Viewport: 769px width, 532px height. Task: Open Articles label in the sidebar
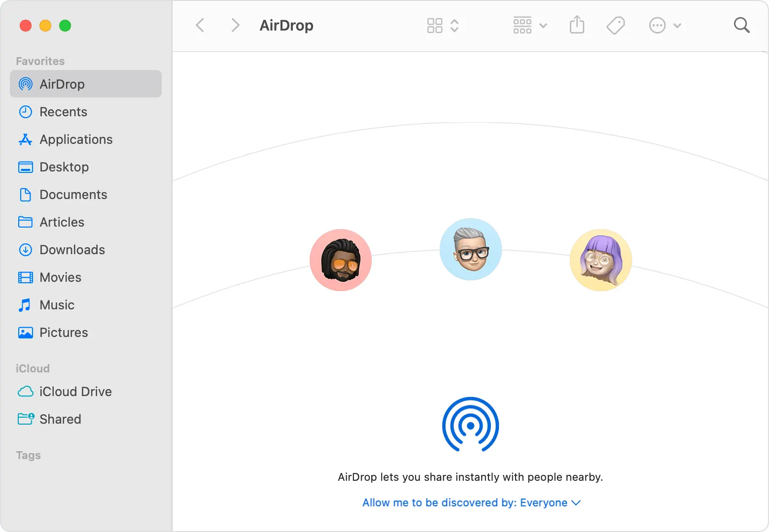62,222
